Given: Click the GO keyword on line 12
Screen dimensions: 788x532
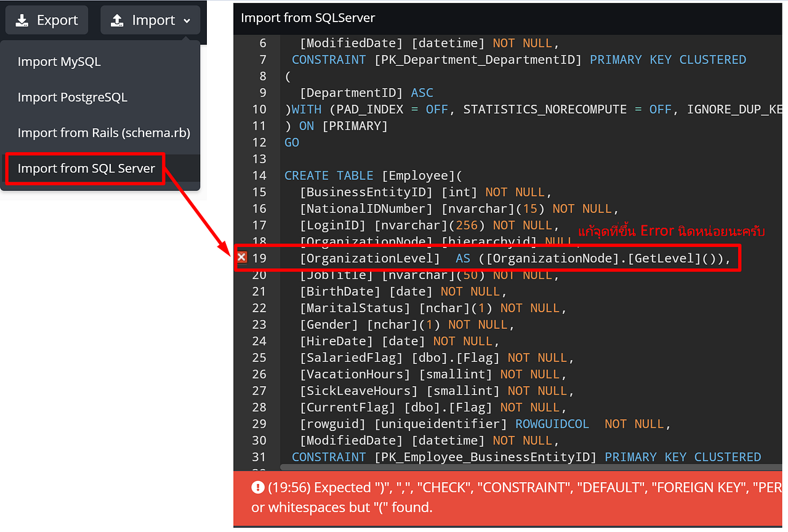Looking at the screenshot, I should coord(291,142).
